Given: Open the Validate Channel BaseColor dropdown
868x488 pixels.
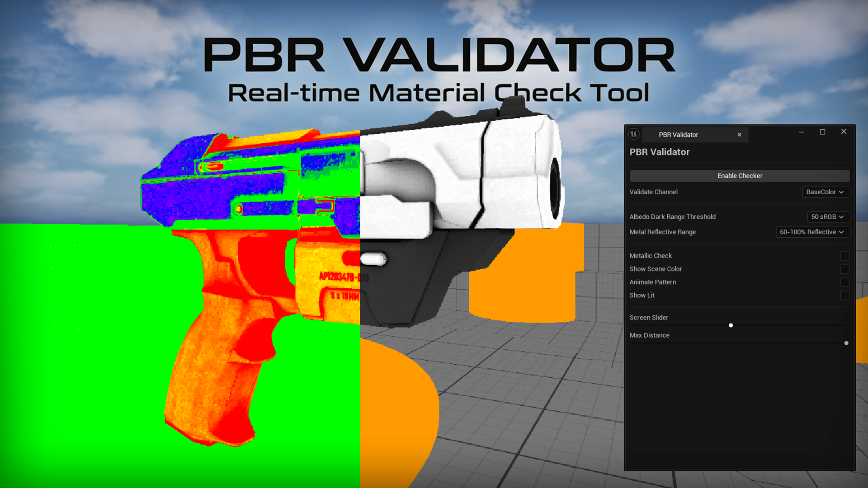Looking at the screenshot, I should coord(826,192).
